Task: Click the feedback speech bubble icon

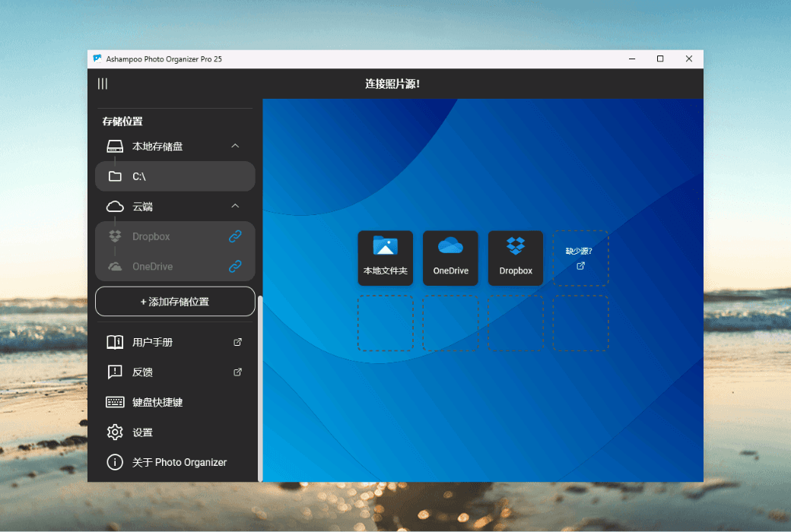Action: [115, 372]
